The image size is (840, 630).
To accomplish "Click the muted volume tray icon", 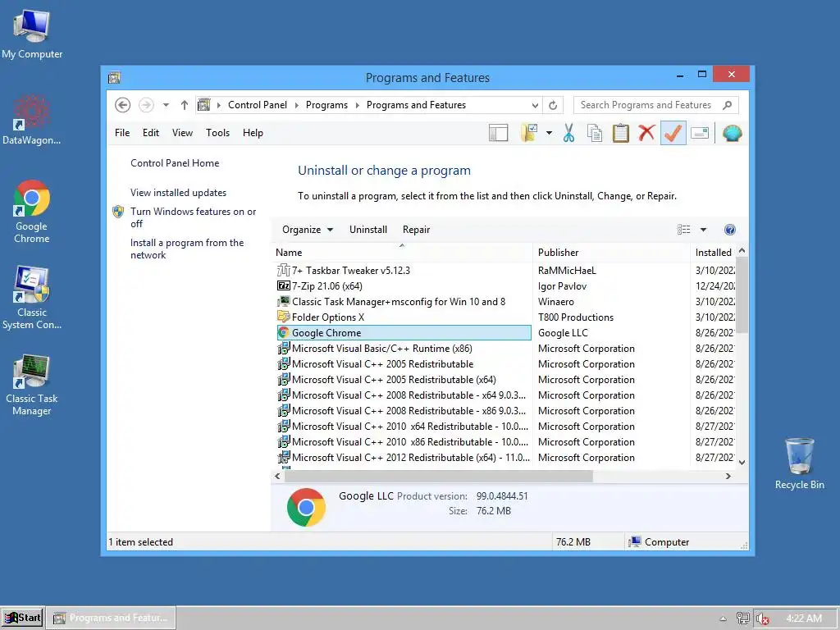I will [x=762, y=619].
